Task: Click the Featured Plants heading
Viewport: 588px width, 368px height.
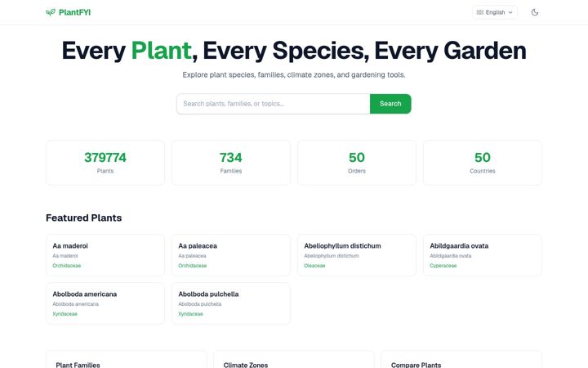Action: [83, 218]
